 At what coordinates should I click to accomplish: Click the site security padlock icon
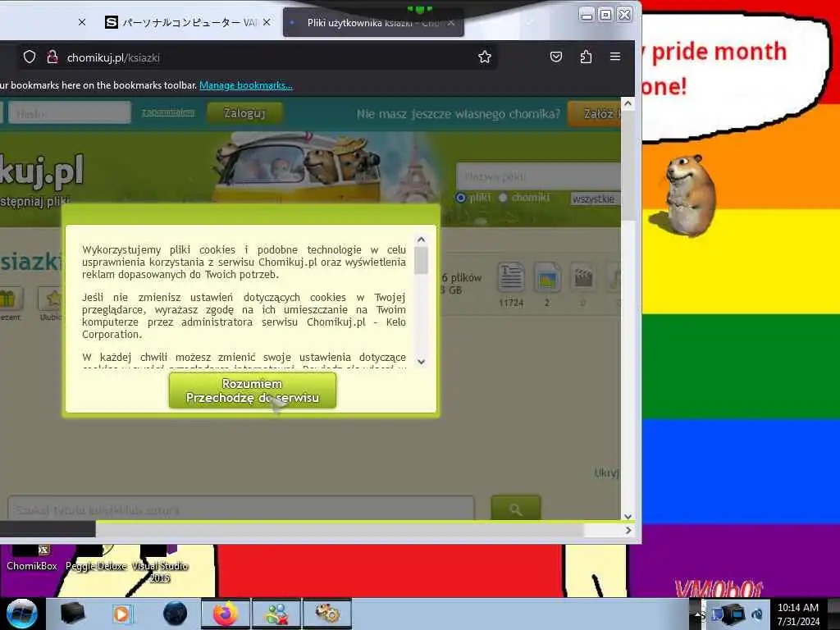tap(52, 57)
